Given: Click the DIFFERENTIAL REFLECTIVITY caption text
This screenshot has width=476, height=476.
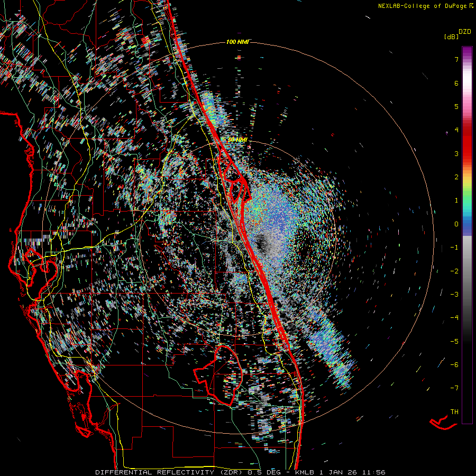Looking at the screenshot, I should click(155, 472).
